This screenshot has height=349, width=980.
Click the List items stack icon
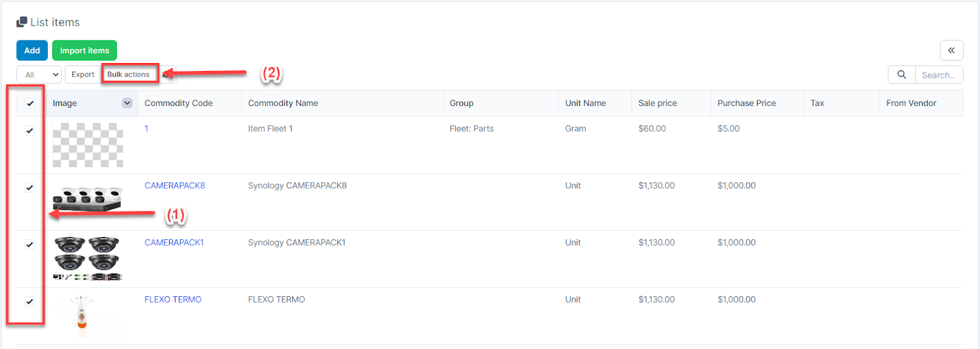tap(22, 22)
